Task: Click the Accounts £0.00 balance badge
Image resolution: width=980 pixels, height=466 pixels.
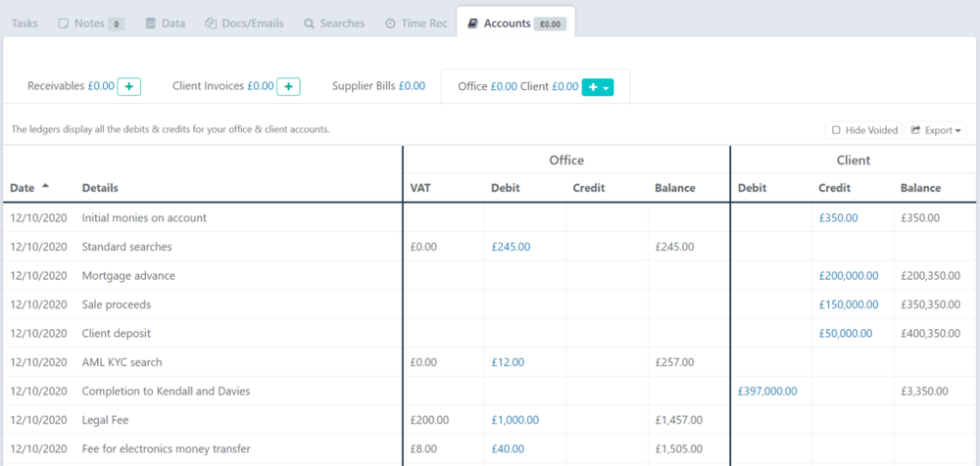Action: [x=550, y=23]
